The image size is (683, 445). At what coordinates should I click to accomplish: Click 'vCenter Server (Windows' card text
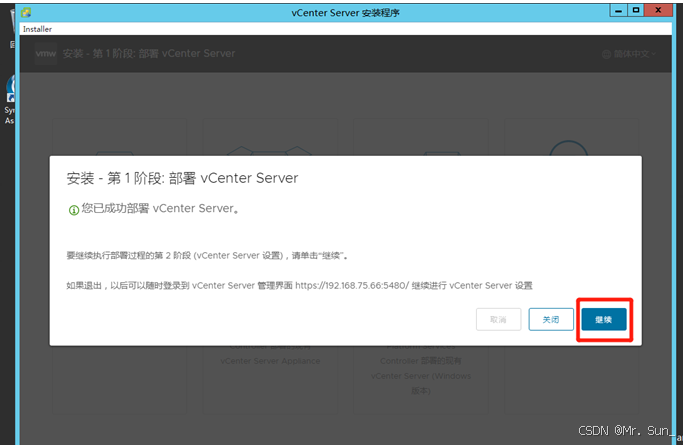[x=421, y=376]
